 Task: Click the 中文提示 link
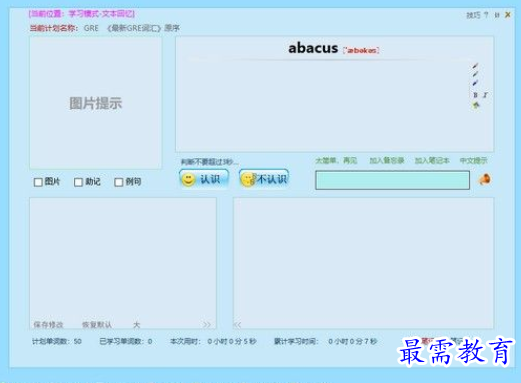pyautogui.click(x=473, y=160)
